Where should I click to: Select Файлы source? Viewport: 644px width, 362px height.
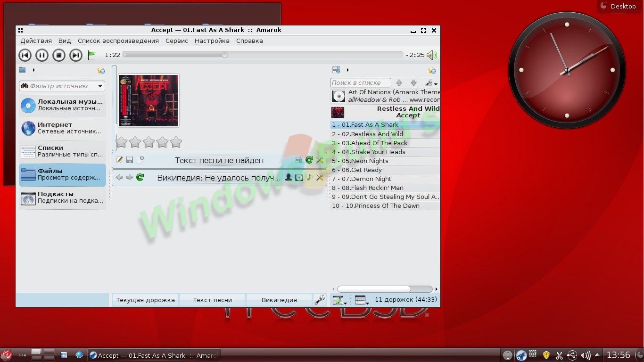[62, 174]
